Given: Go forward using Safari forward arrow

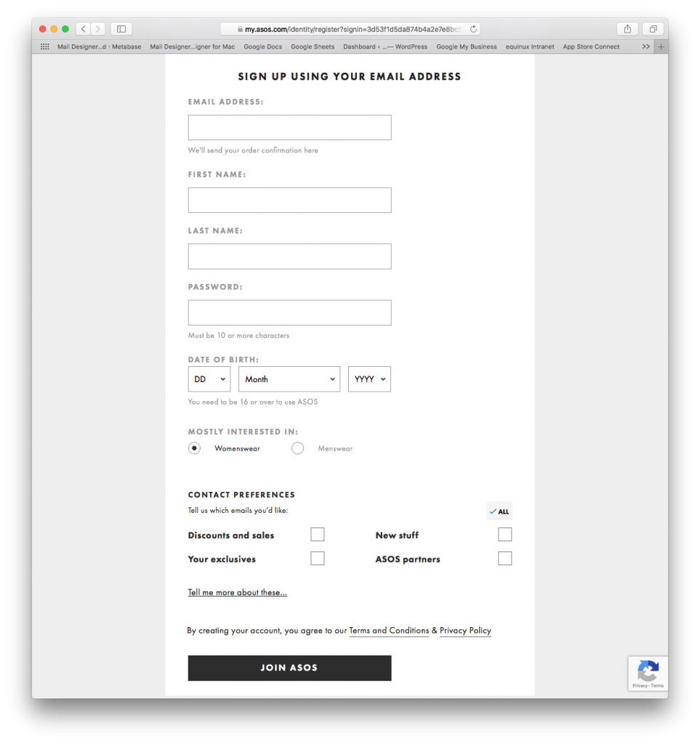Looking at the screenshot, I should point(98,29).
